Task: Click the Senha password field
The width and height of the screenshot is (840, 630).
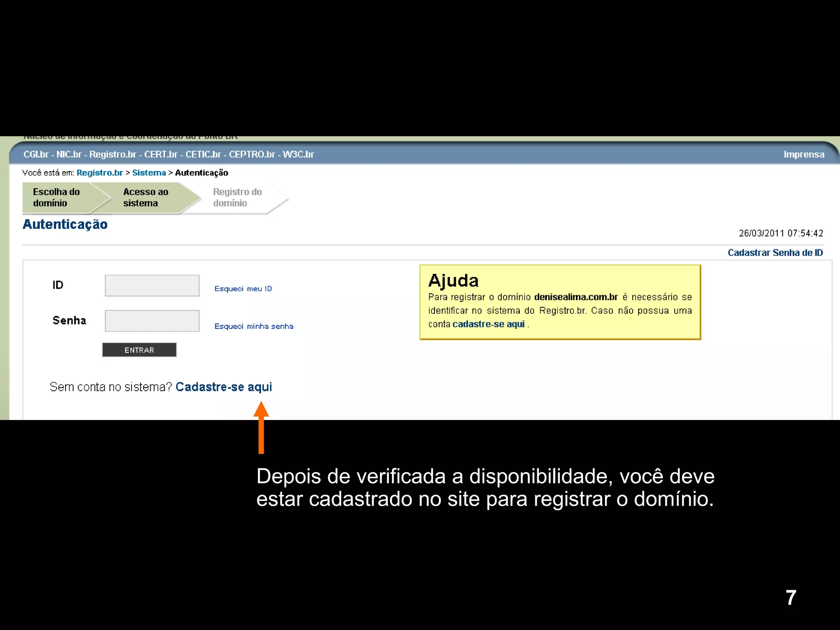Action: pyautogui.click(x=152, y=321)
